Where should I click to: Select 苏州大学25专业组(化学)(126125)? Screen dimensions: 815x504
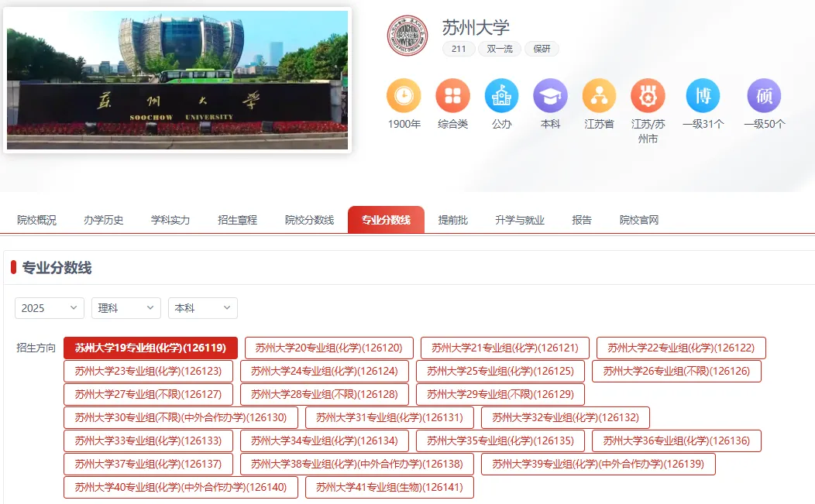tap(500, 371)
